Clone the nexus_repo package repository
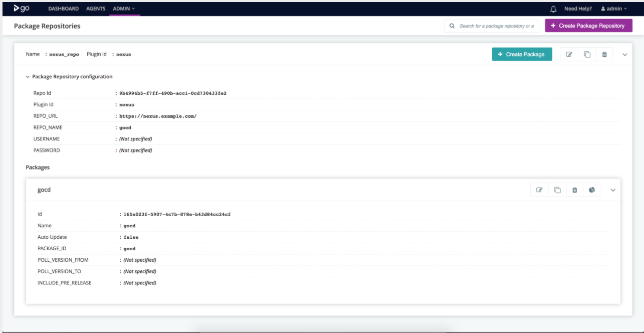The height and width of the screenshot is (333, 644). point(587,55)
